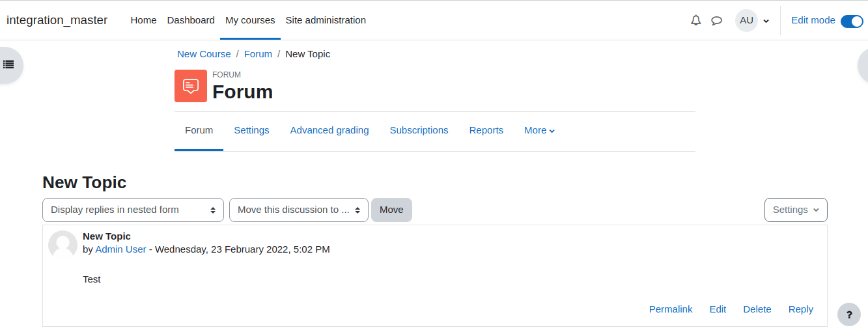Expand the user menu arrow
868x334 pixels.
click(766, 21)
